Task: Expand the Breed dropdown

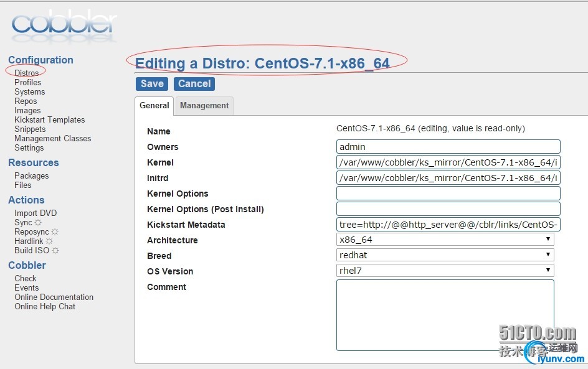Action: coord(445,255)
